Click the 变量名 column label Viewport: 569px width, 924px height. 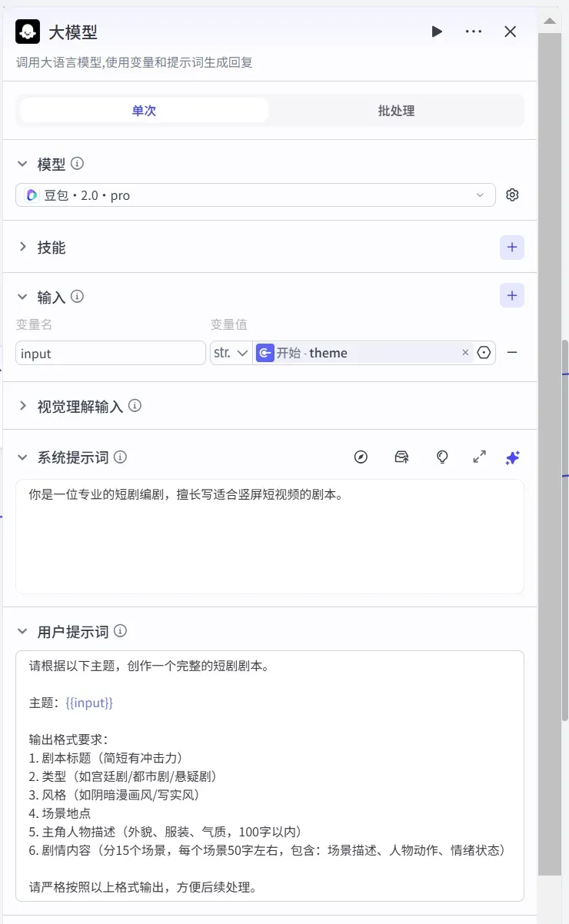point(34,324)
